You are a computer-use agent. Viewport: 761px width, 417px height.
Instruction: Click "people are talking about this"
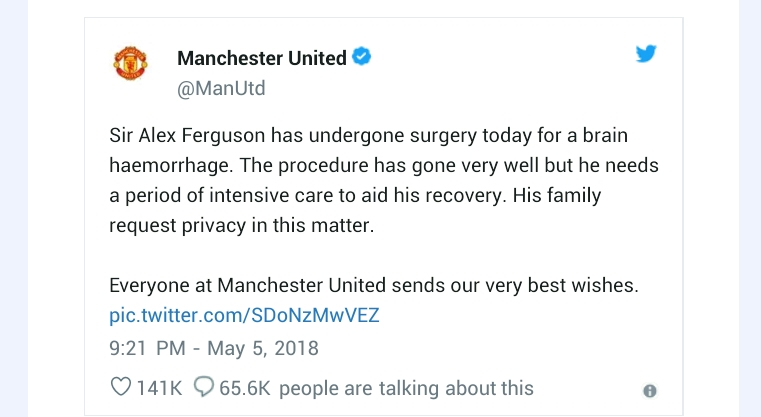click(410, 388)
